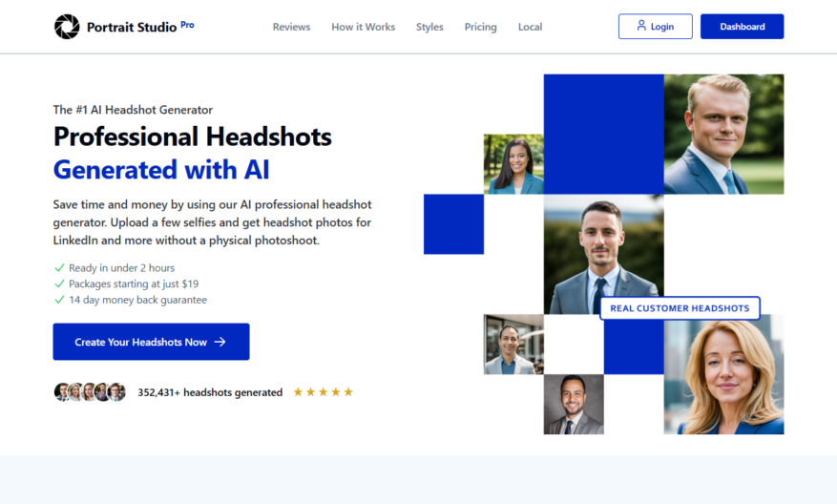Screen dimensions: 837x504
Task: Click the small headshot of man at cafe
Action: tap(513, 345)
